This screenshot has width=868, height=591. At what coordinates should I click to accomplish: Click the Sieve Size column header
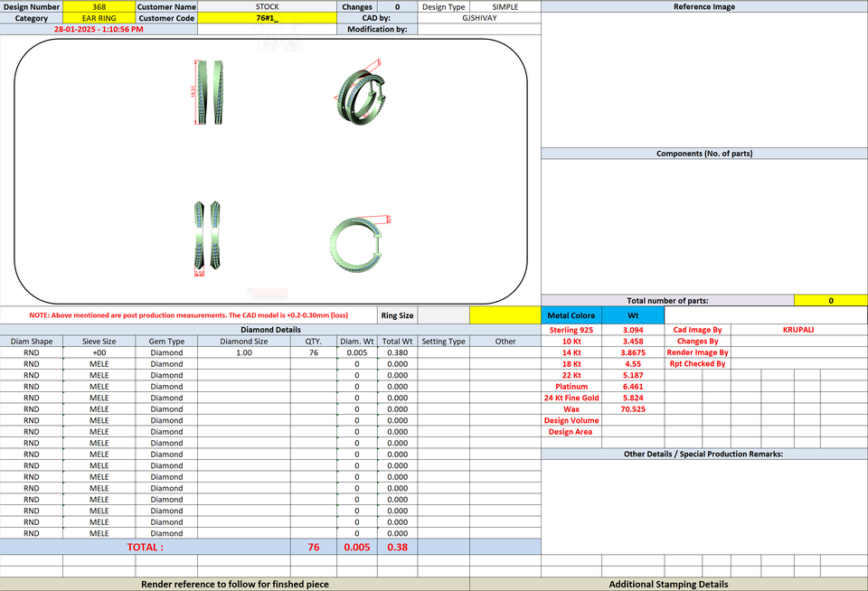[x=99, y=342]
